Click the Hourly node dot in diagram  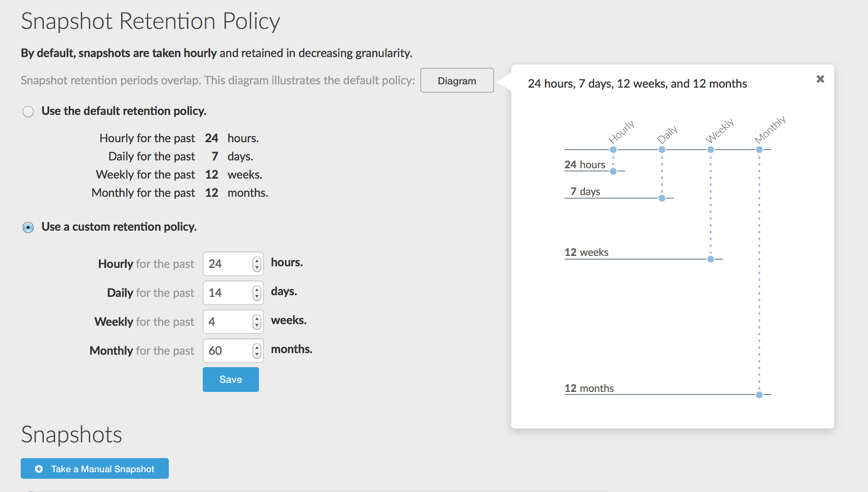point(613,150)
